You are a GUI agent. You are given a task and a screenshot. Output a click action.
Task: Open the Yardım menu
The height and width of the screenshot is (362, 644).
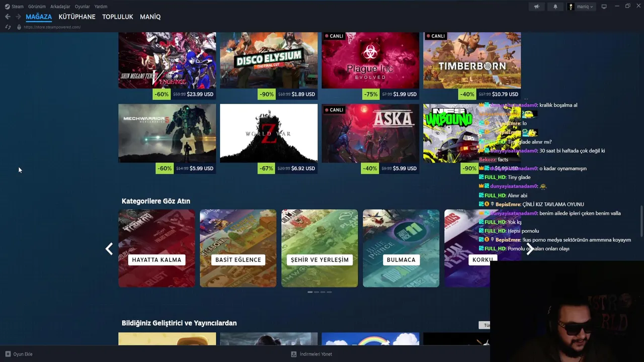(x=101, y=7)
